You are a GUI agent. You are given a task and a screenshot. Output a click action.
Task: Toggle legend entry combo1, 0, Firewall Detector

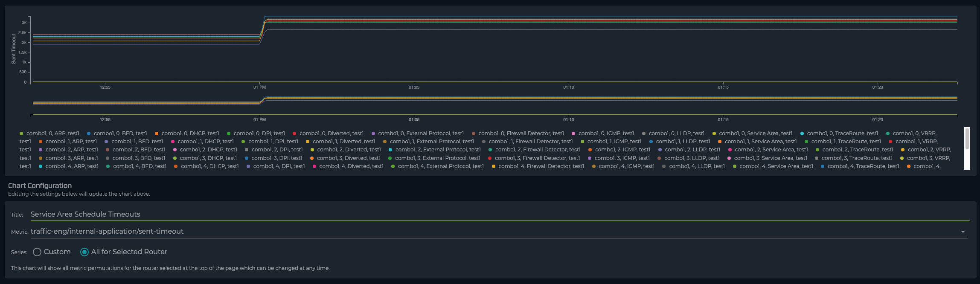pos(518,133)
